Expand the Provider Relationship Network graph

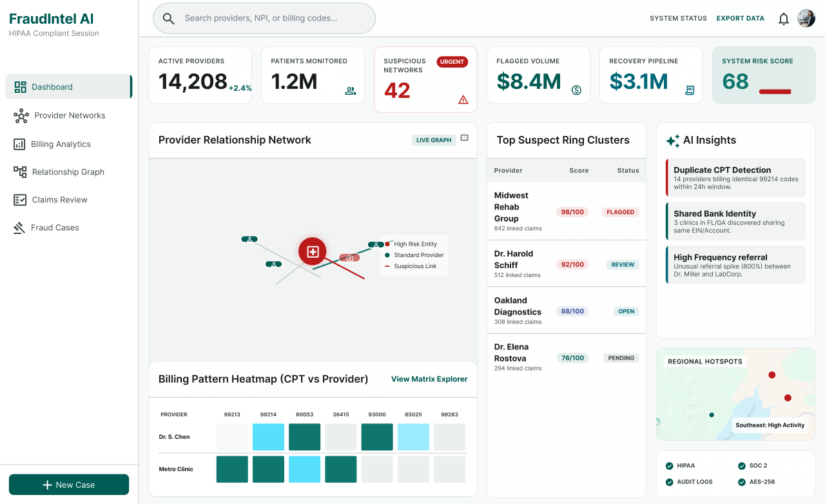coord(464,138)
